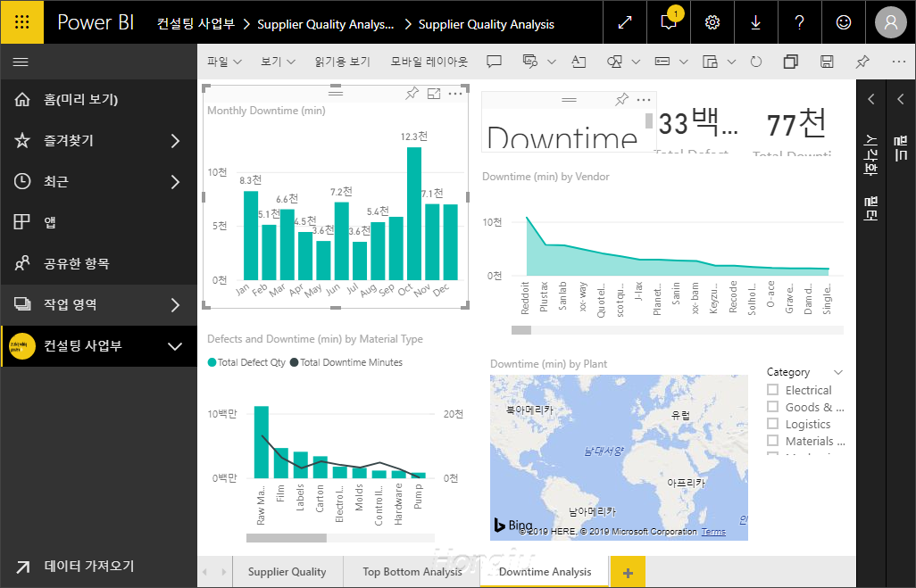Image resolution: width=916 pixels, height=588 pixels.
Task: Switch to Top Bottom Analysis page tab
Action: (x=412, y=572)
